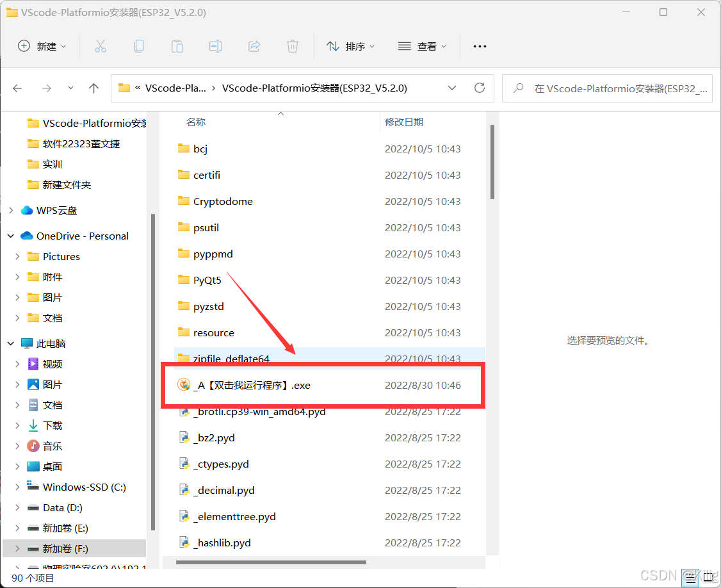Click the 视频 video folder icon

pyautogui.click(x=33, y=364)
